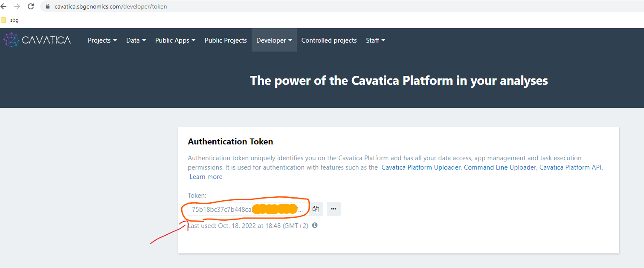The height and width of the screenshot is (268, 644).
Task: Click the browser back arrow
Action: [3, 6]
